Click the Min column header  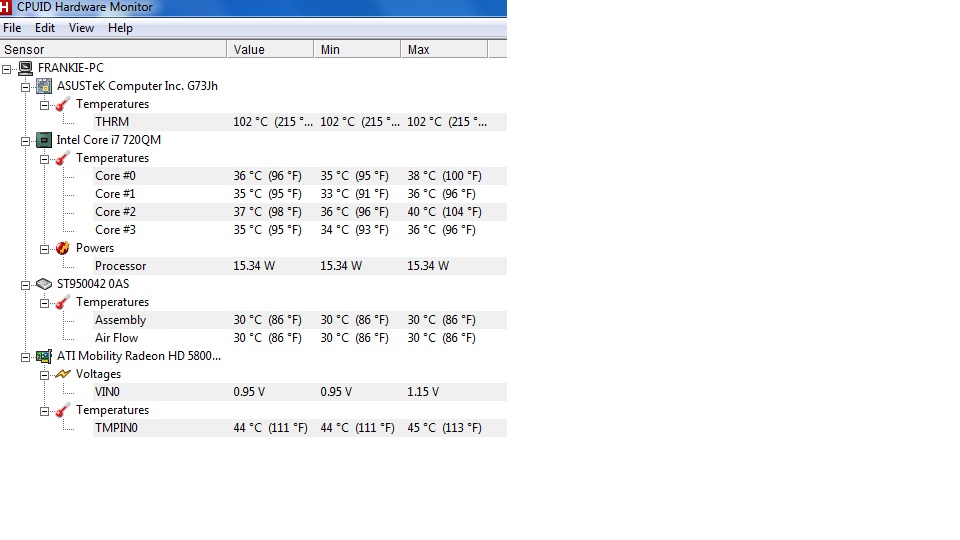click(x=357, y=50)
